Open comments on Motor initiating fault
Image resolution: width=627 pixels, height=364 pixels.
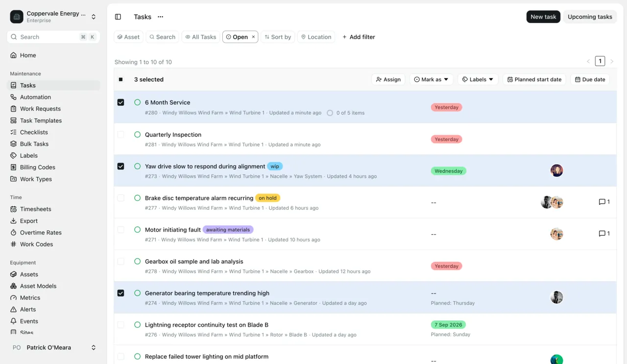click(x=604, y=234)
